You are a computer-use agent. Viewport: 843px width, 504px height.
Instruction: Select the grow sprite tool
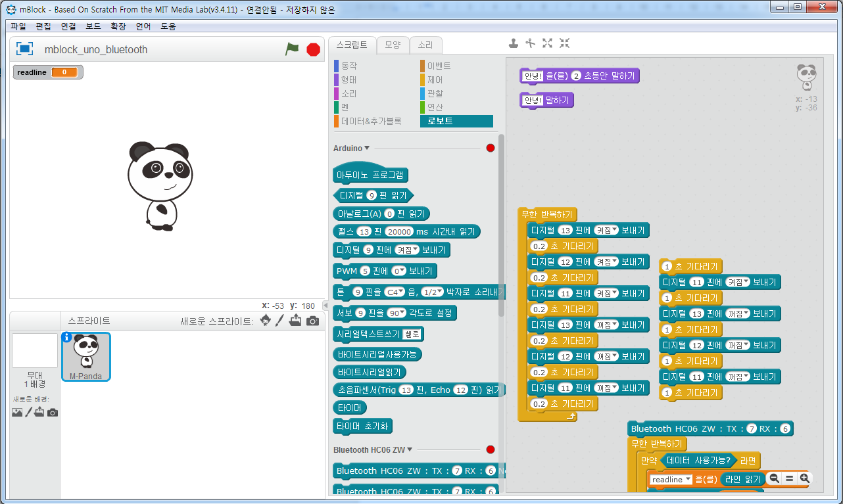pyautogui.click(x=547, y=43)
